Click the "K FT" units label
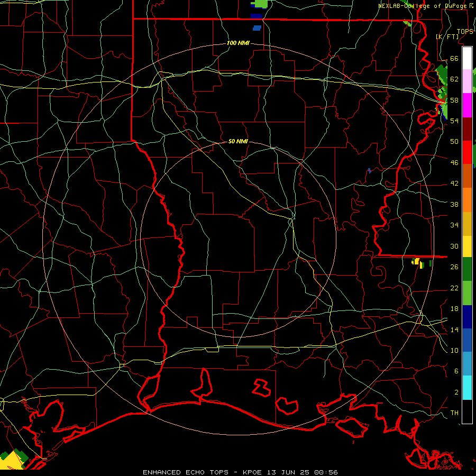This screenshot has height=476, width=476. coord(447,36)
